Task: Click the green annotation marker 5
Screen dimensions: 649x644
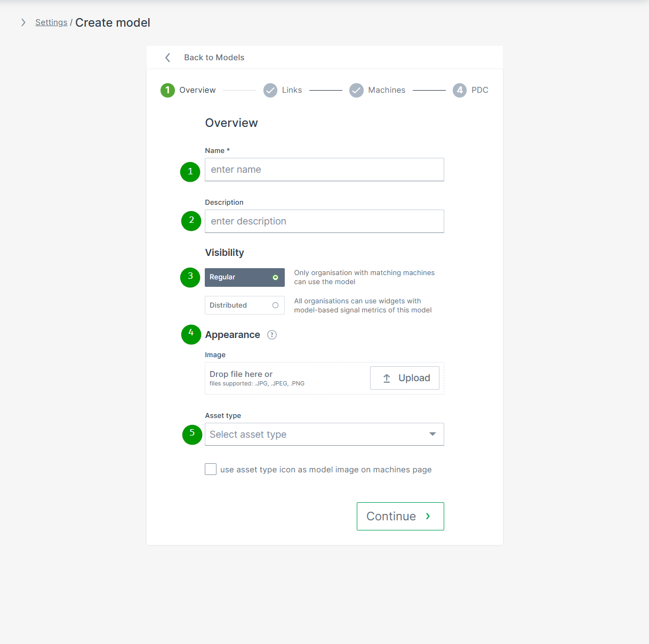Action: point(192,434)
